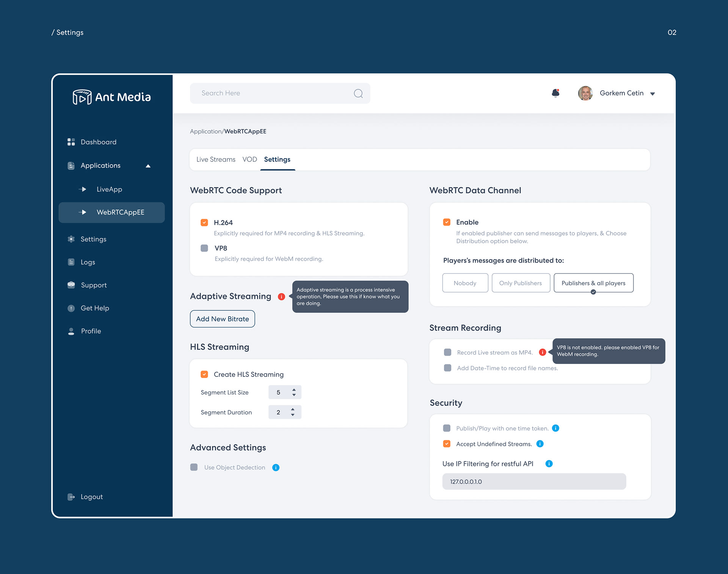Open Dashboard from the sidebar
728x574 pixels.
point(98,142)
